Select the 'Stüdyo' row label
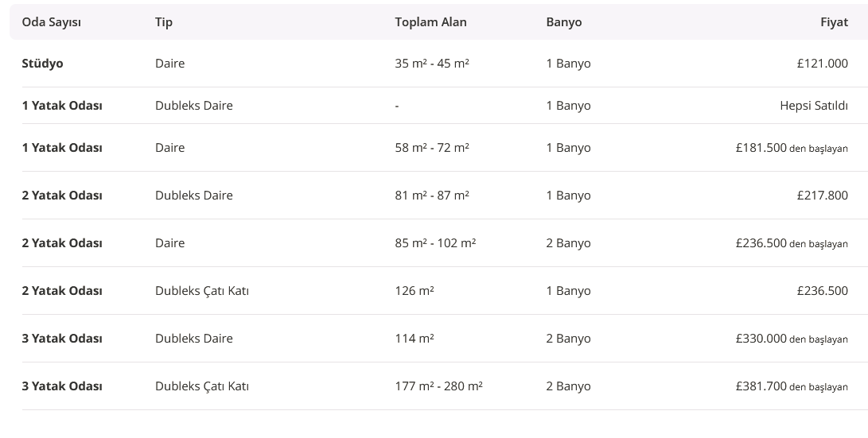 point(42,64)
